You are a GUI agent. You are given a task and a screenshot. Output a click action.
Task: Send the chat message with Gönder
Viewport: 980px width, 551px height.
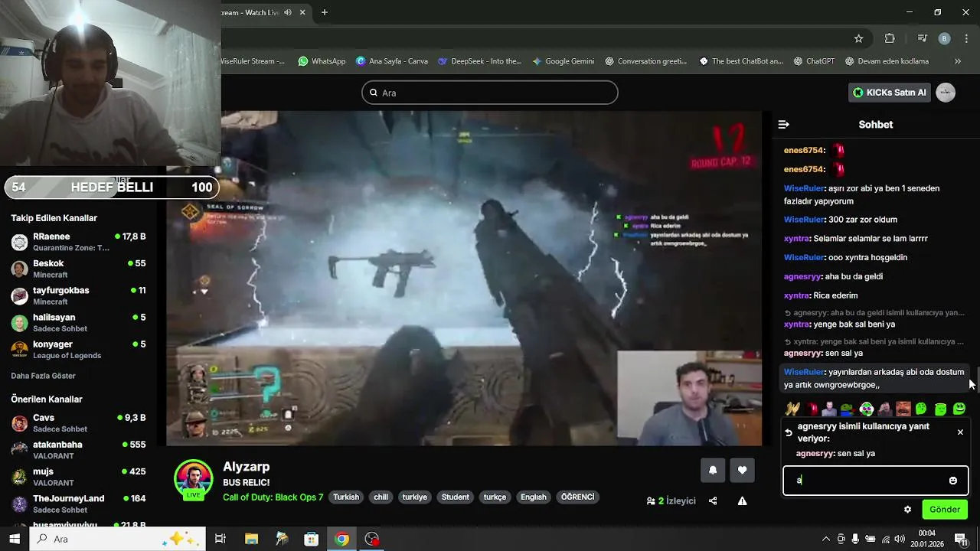(945, 510)
